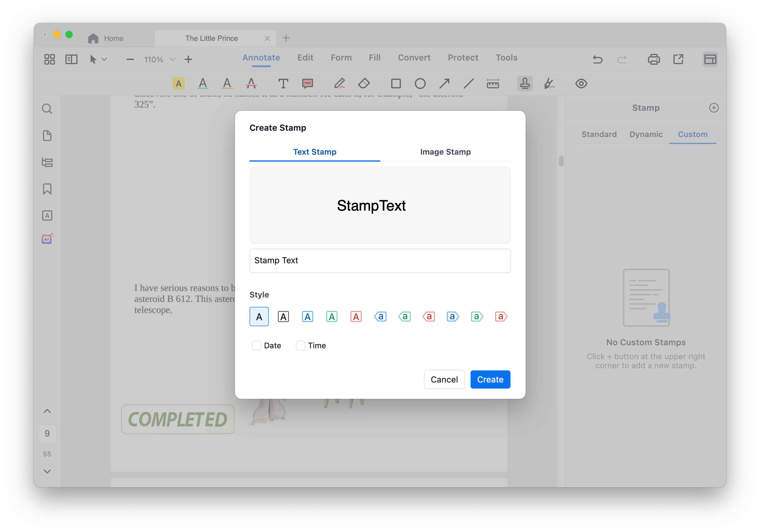Open the Convert menu
Image resolution: width=760 pixels, height=532 pixels.
click(x=414, y=57)
